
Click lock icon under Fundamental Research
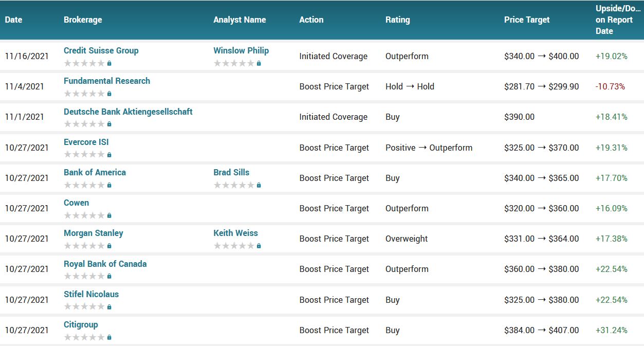pyautogui.click(x=109, y=94)
